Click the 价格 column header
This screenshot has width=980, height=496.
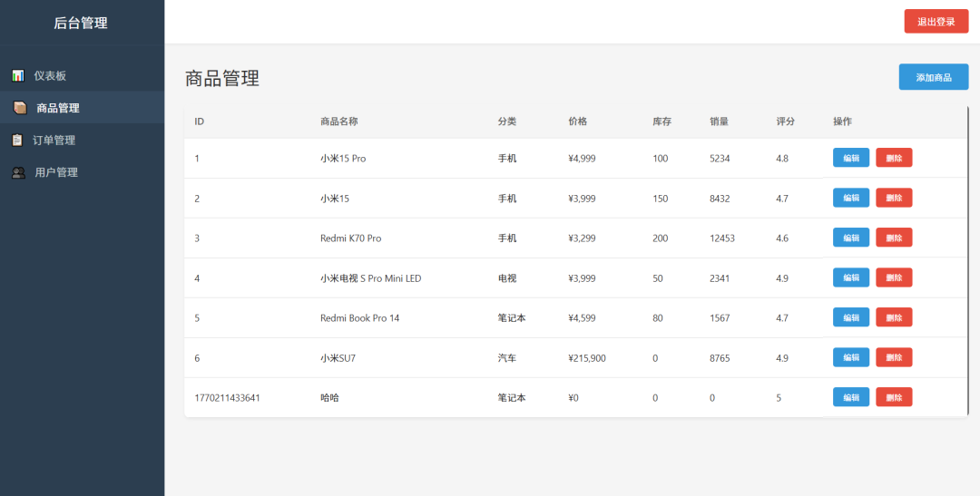coord(577,122)
